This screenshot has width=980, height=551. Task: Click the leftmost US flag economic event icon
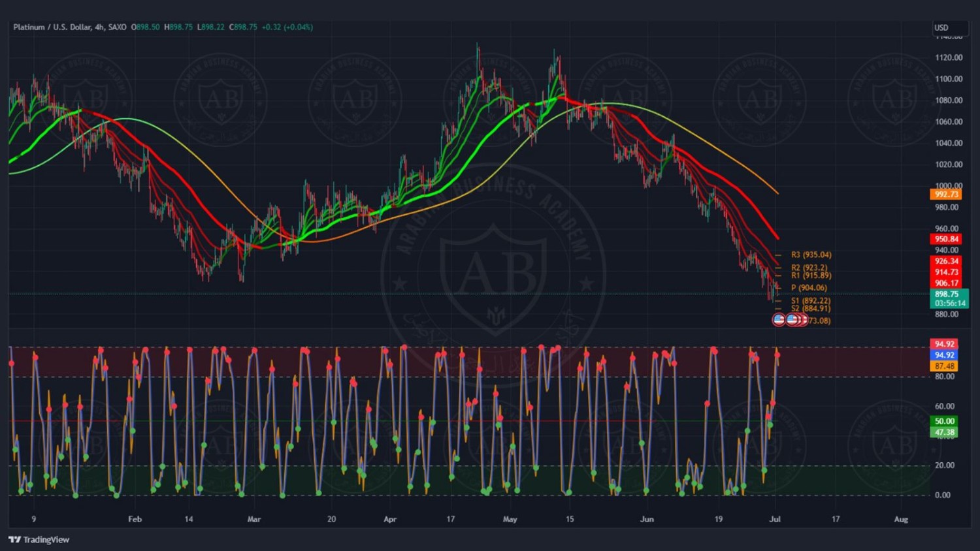point(779,320)
